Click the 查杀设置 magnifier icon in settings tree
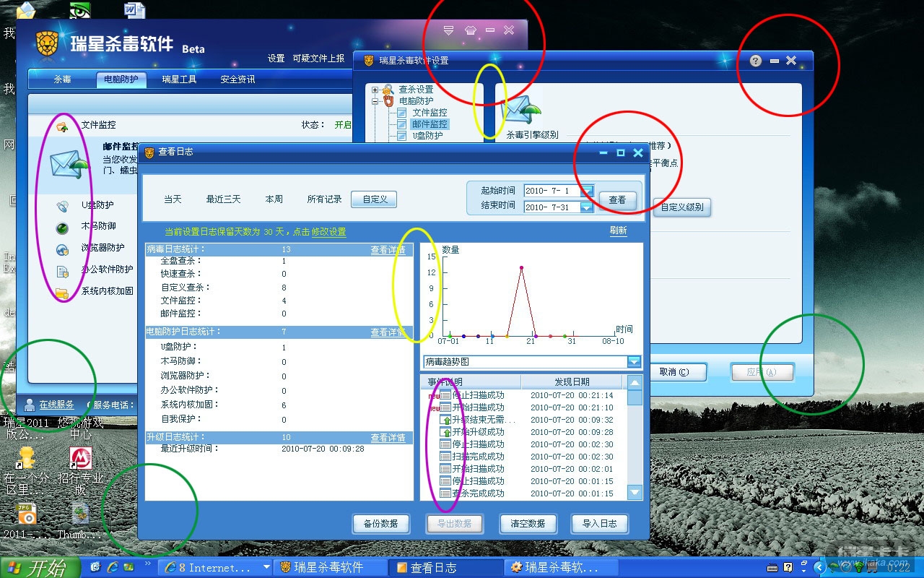Image resolution: width=924 pixels, height=578 pixels. [388, 90]
